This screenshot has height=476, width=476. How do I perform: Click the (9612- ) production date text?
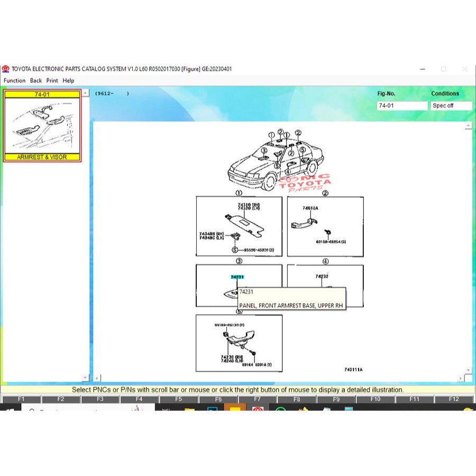tap(112, 94)
